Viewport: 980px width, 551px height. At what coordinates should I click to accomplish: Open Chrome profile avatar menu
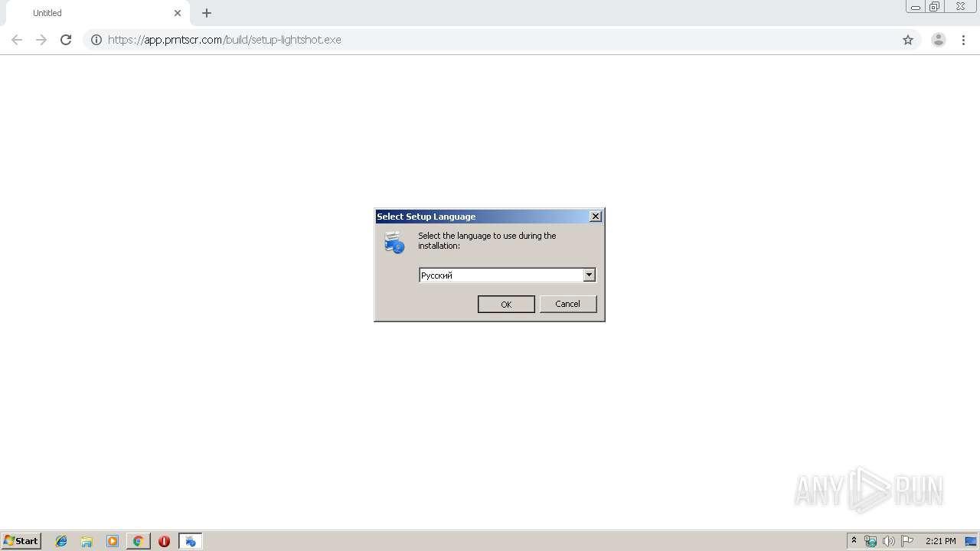pos(938,40)
